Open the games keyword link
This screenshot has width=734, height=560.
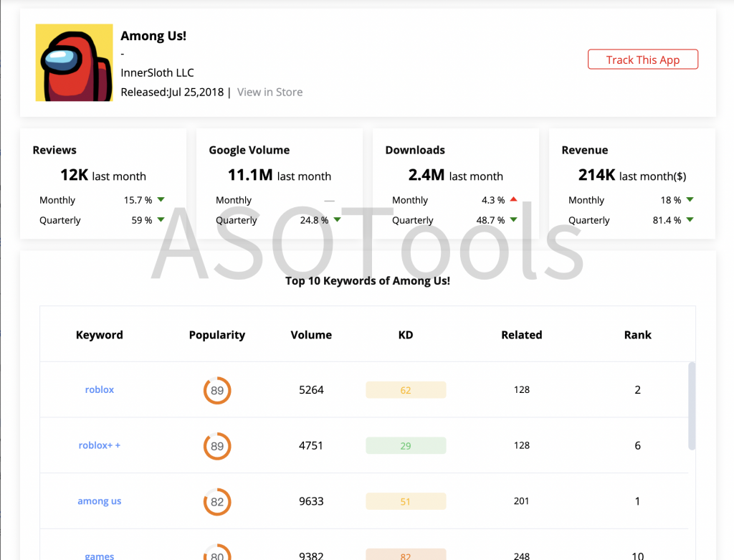[99, 556]
